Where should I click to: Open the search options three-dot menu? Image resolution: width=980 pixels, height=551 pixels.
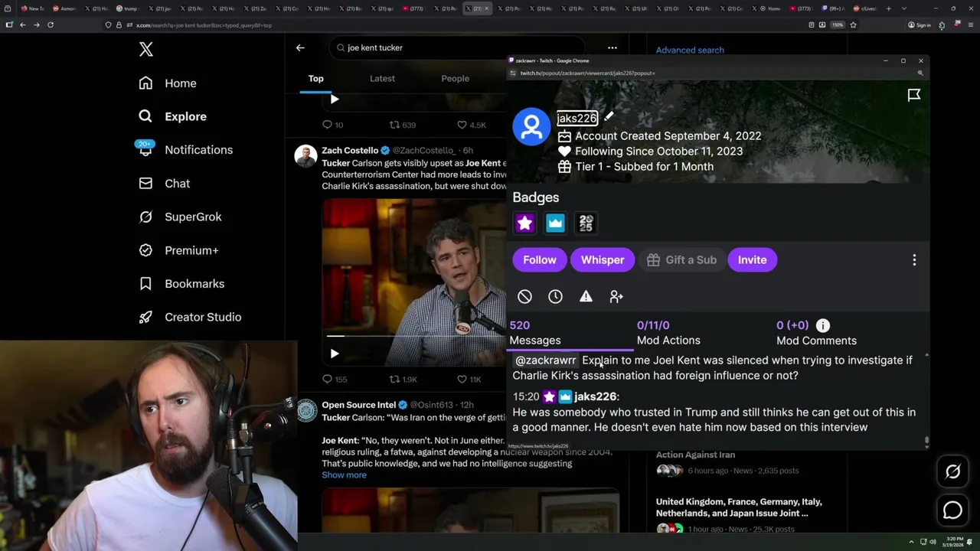tap(612, 47)
